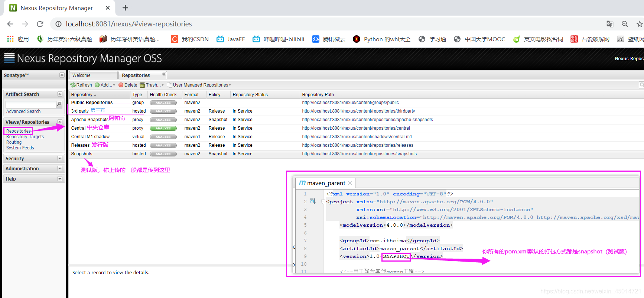The image size is (644, 298).
Task: Close the Repositories tab
Action: [164, 74]
